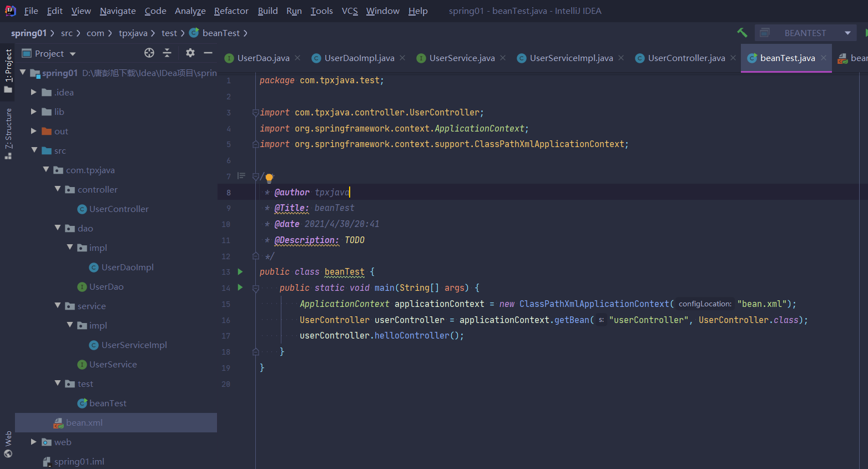Open the Navigate menu
The image size is (868, 469).
118,11
